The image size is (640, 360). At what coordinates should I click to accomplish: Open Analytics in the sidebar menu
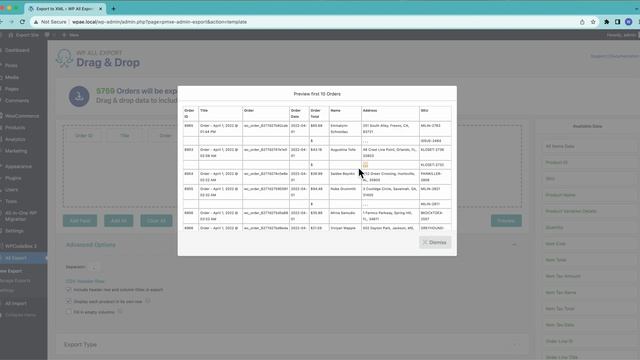[15, 139]
